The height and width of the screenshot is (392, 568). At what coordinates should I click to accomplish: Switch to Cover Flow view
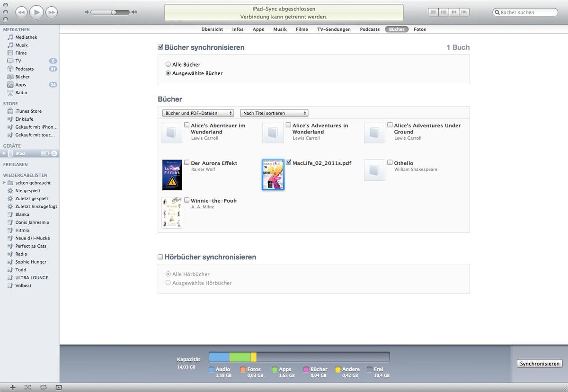[x=464, y=12]
